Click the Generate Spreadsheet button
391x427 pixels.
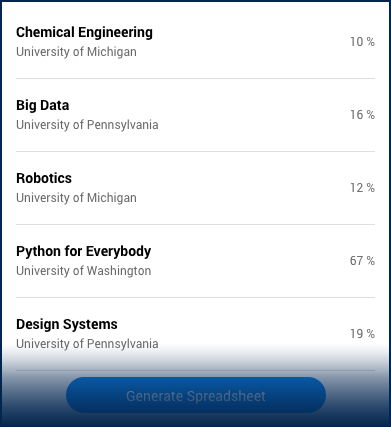click(196, 395)
